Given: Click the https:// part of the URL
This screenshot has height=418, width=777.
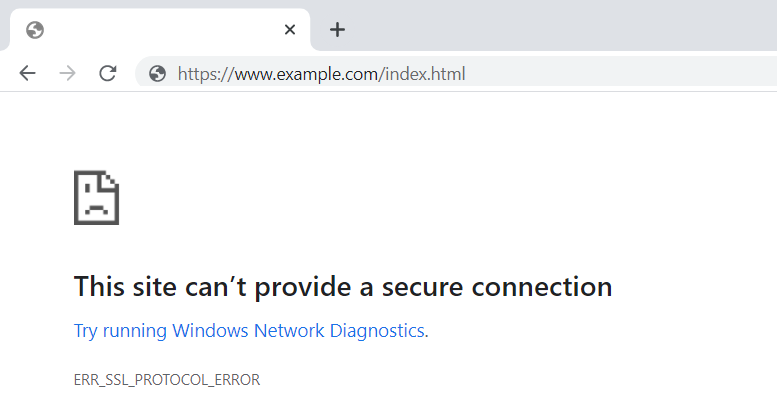Looking at the screenshot, I should 206,74.
